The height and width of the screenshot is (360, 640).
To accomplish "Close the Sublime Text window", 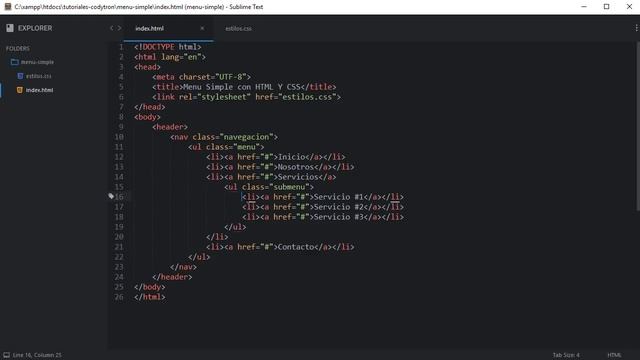I will pos(629,7).
